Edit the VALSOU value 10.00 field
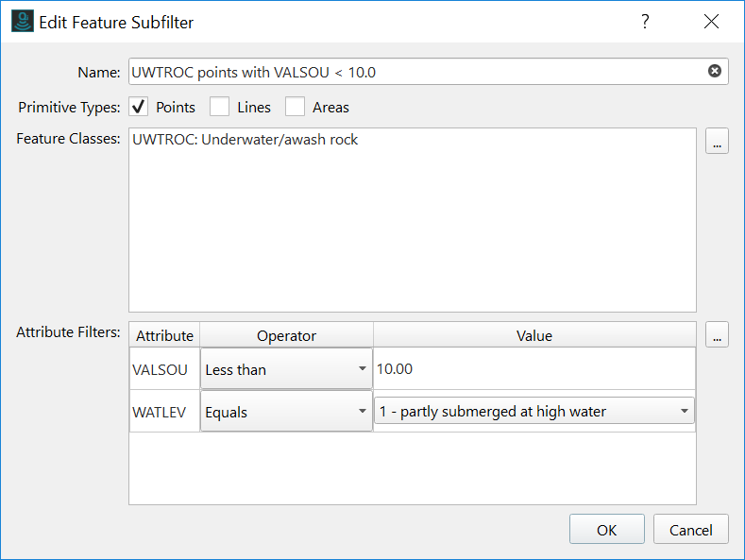 (533, 369)
